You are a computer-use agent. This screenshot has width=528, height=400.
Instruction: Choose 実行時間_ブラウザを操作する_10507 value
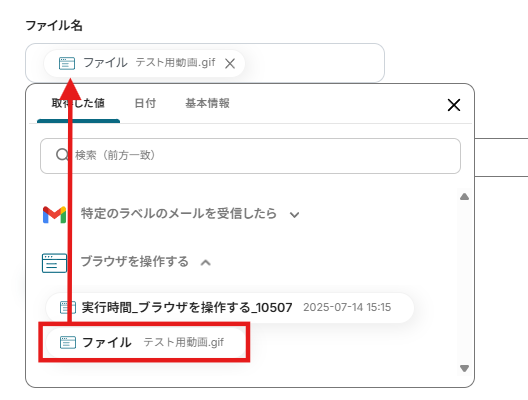click(230, 307)
